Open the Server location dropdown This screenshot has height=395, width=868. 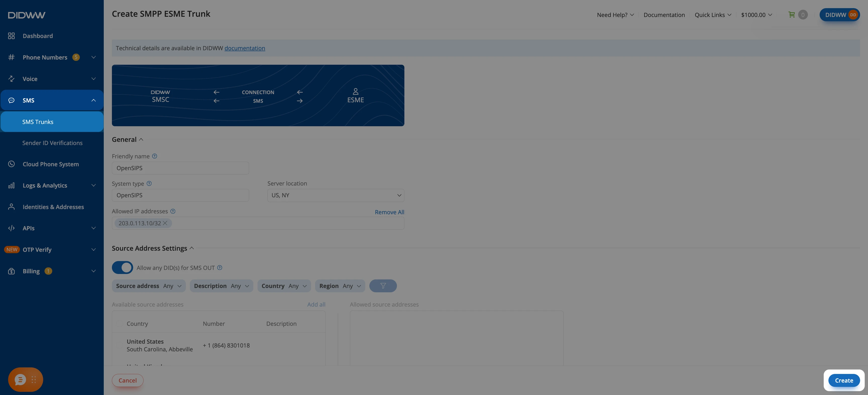(x=336, y=195)
